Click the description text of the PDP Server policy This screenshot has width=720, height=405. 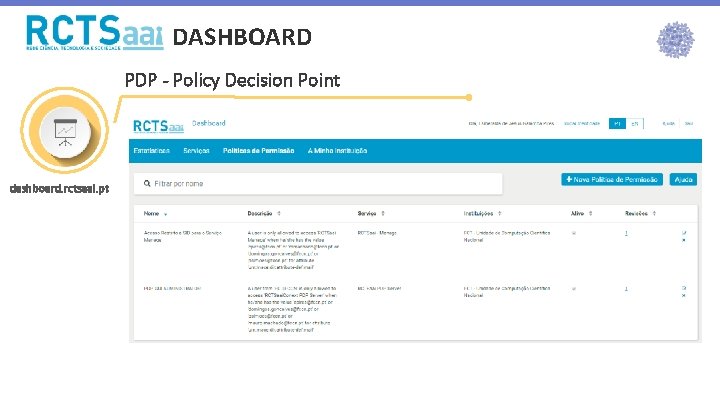tap(292, 309)
